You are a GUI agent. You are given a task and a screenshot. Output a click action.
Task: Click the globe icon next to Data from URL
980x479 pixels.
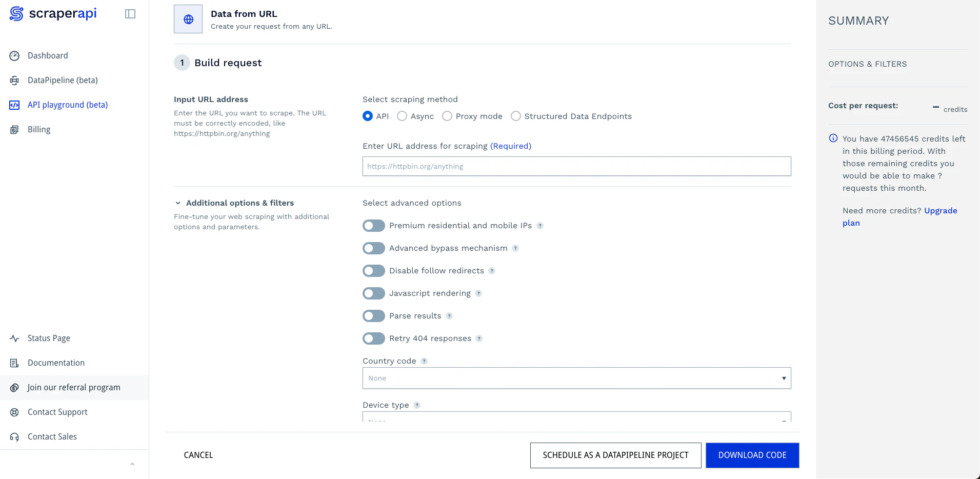pos(188,18)
